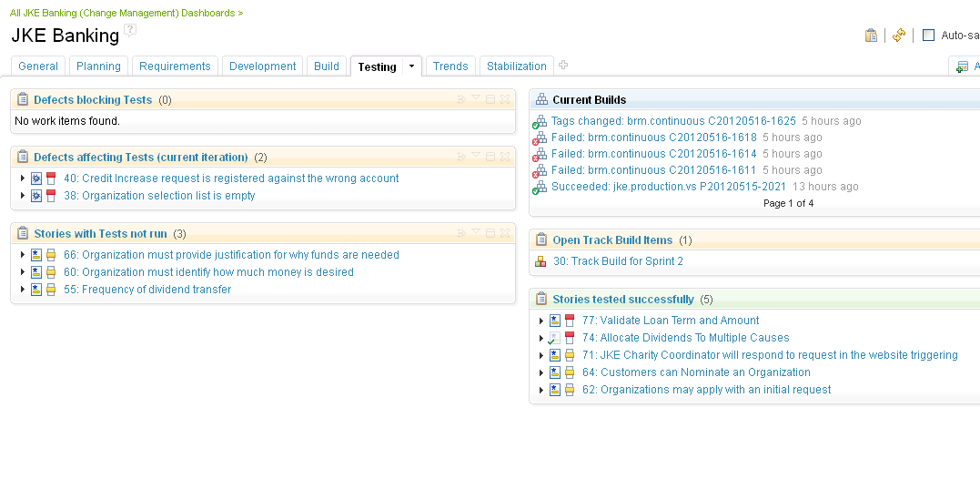Viewport: 980px width, 479px height.
Task: Open menu arrow in Defects blocking Tests header
Action: (x=476, y=98)
